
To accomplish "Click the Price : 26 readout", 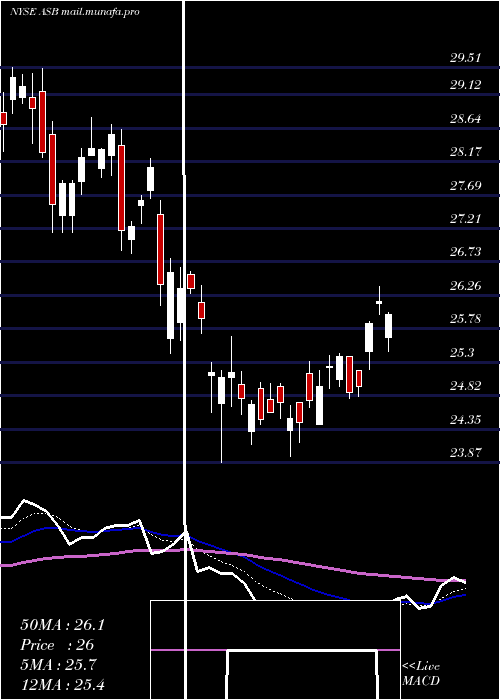I will [x=57, y=645].
